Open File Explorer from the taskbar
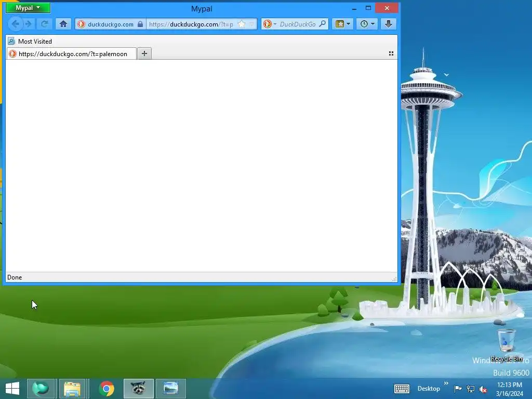This screenshot has width=532, height=399. click(72, 389)
